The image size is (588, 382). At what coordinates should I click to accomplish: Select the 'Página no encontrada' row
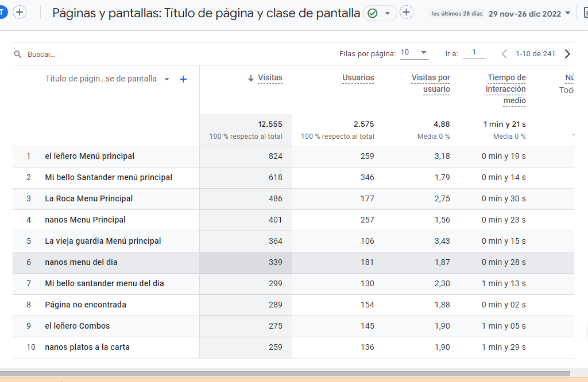pyautogui.click(x=86, y=305)
